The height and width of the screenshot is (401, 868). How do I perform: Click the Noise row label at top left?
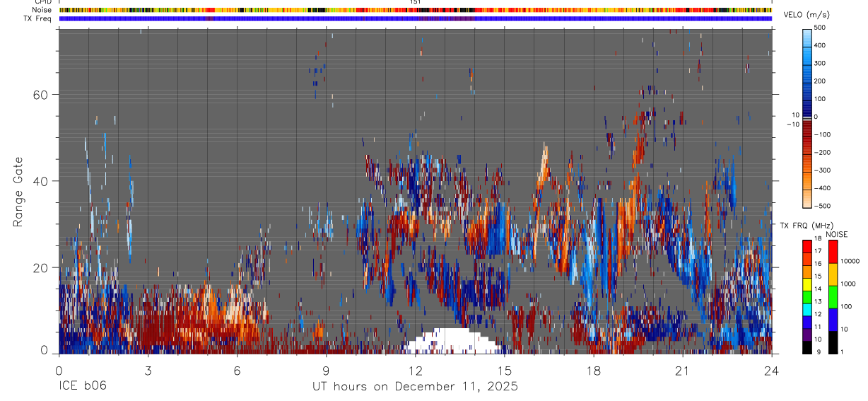coord(42,10)
